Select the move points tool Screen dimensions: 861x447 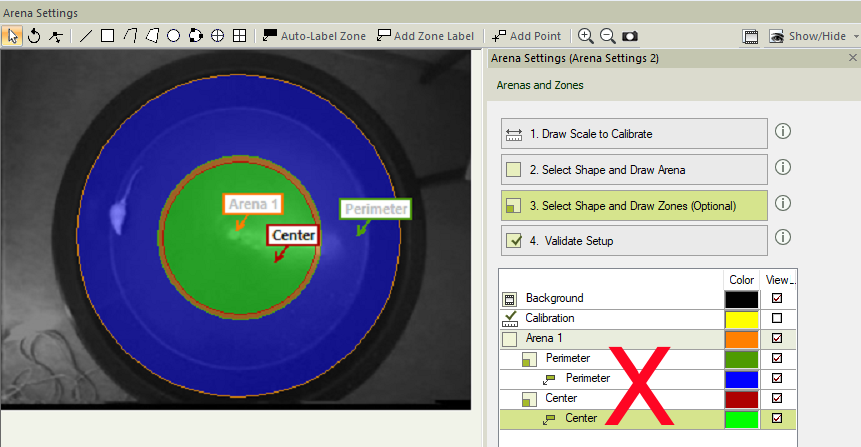pyautogui.click(x=55, y=36)
